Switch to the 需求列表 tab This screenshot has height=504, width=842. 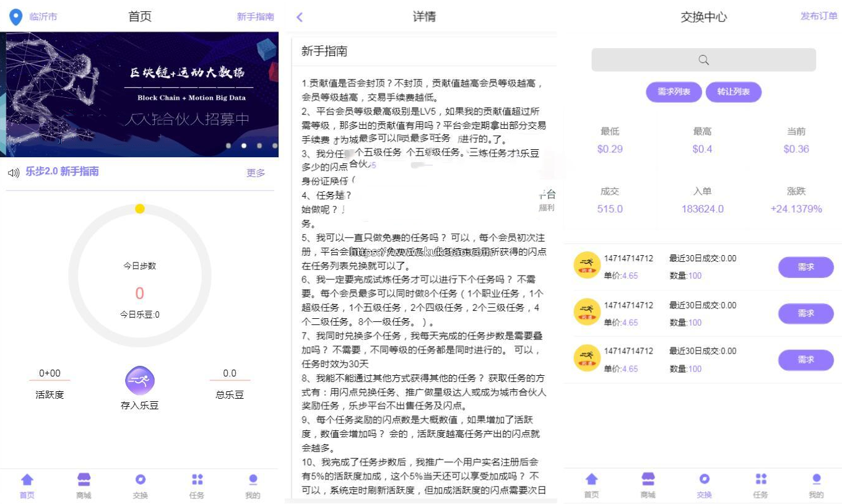(x=674, y=92)
